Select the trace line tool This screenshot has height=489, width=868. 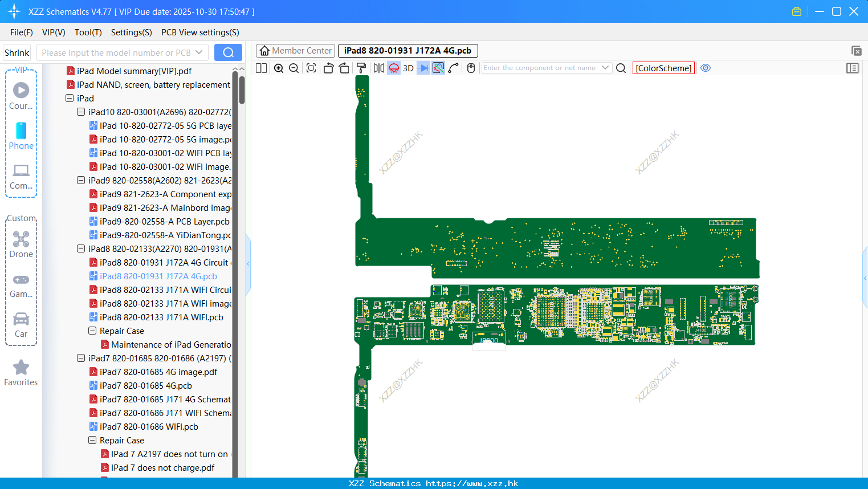coord(454,68)
